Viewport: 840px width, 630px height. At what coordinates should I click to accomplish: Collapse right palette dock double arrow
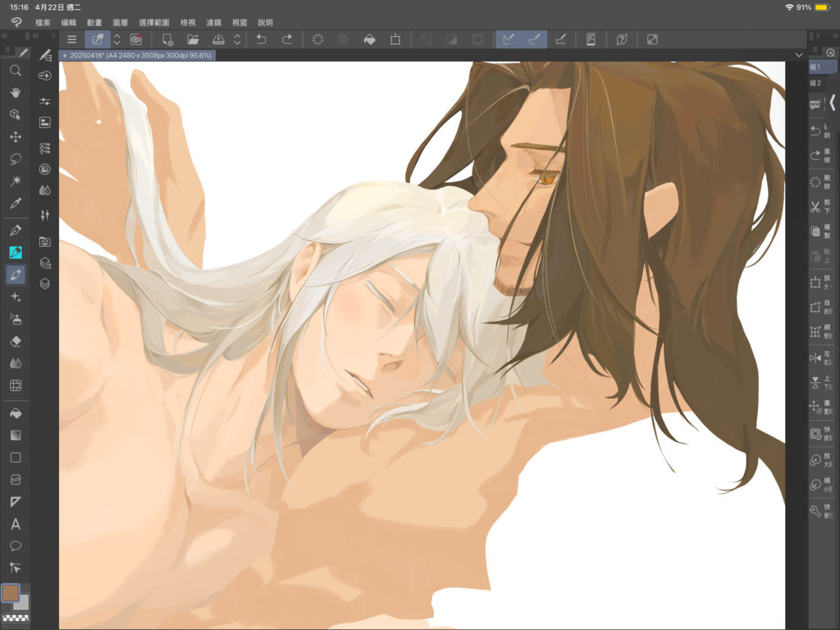tap(835, 36)
